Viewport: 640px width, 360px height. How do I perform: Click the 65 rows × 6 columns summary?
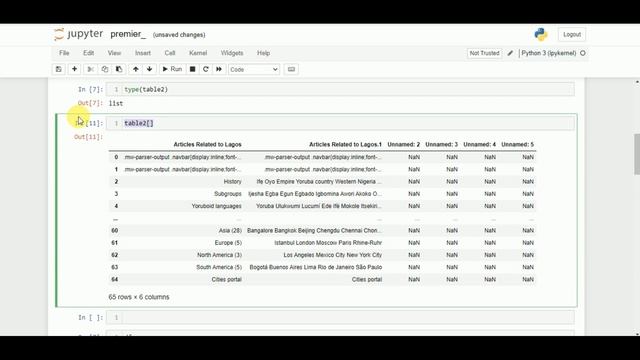(139, 297)
